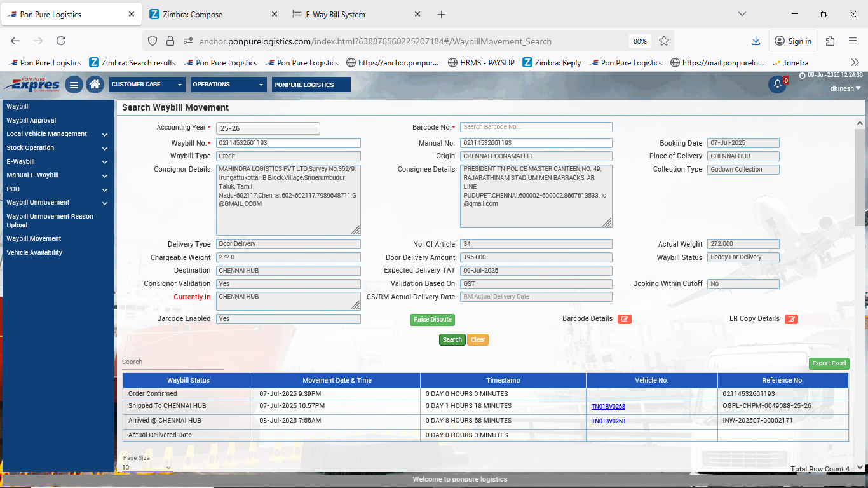Open the CUSTOMER CARE menu
The width and height of the screenshot is (868, 488).
tap(147, 85)
